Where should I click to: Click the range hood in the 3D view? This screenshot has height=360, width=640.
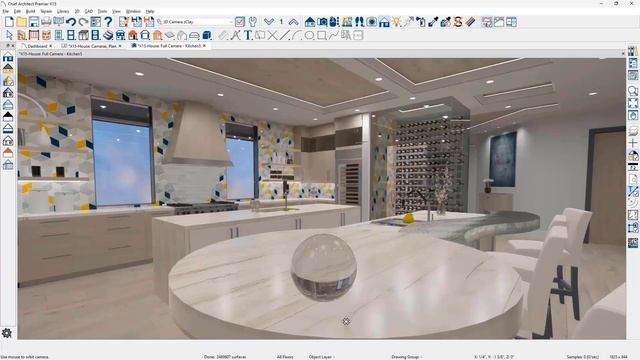point(198,134)
